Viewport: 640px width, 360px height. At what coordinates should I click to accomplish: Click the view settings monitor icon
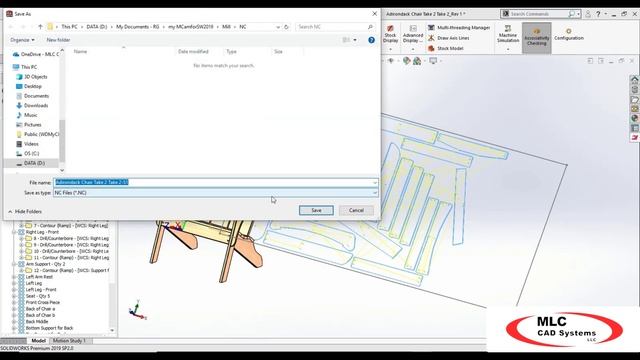pyautogui.click(x=433, y=61)
